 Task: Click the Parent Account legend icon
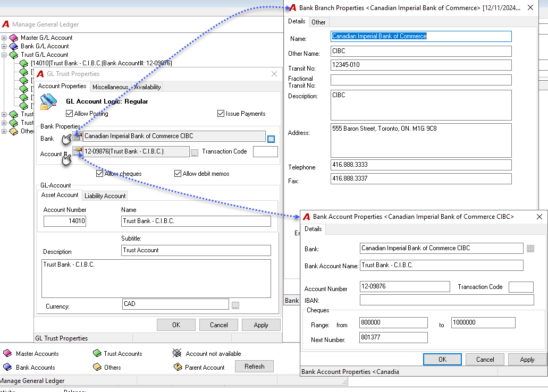point(178,367)
